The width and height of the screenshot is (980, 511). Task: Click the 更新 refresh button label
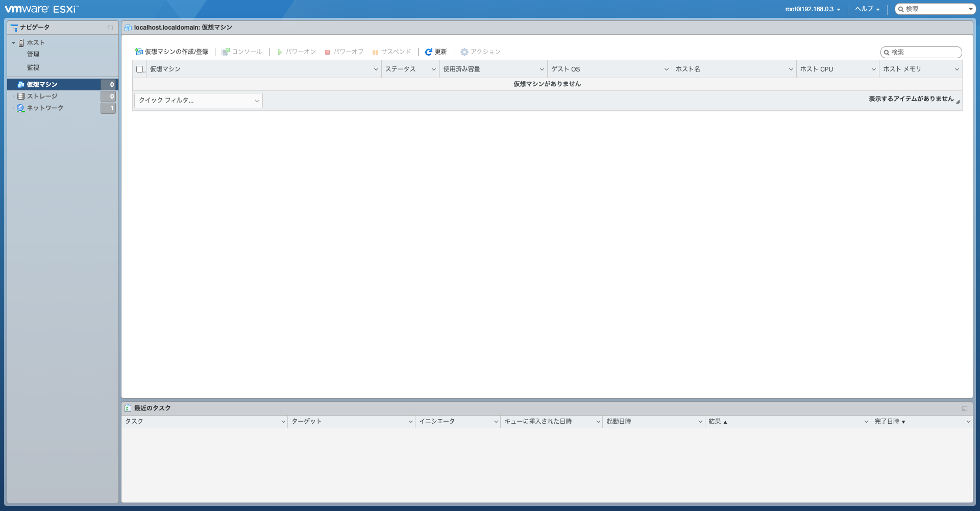[441, 52]
